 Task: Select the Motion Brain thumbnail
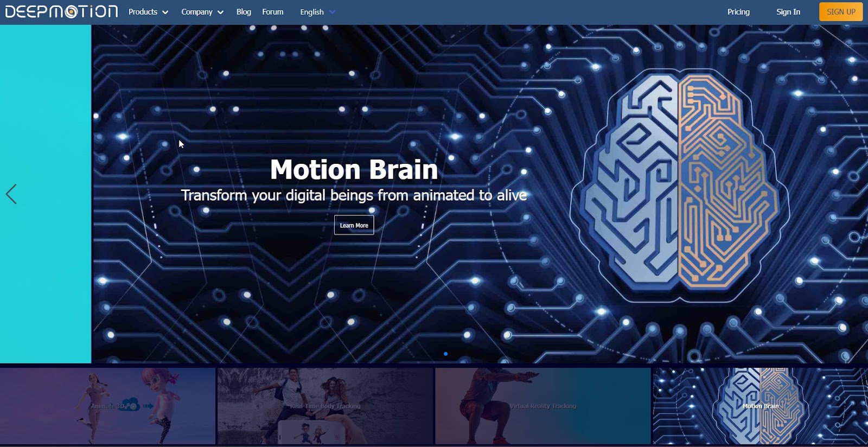pos(760,406)
